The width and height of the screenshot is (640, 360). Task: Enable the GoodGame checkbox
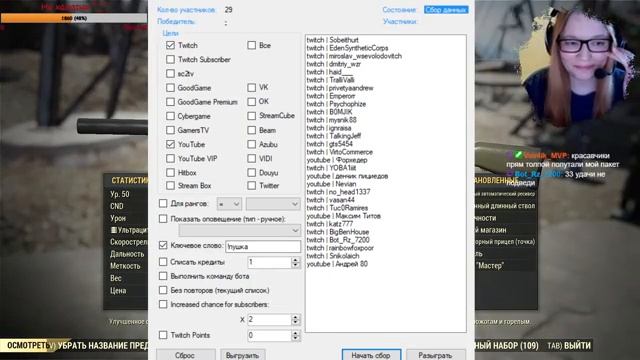[170, 88]
